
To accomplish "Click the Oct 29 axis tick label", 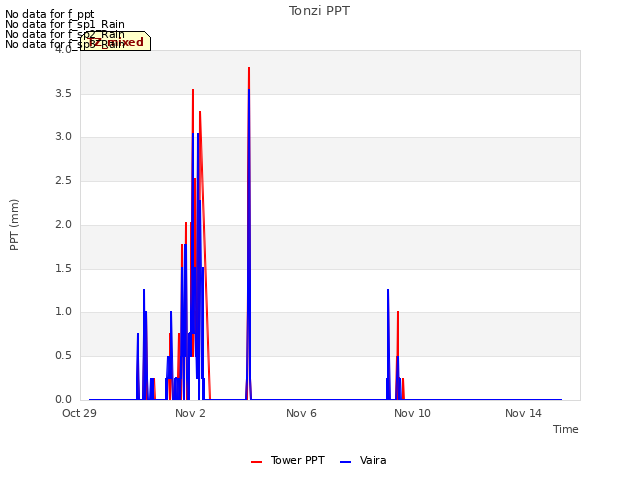I will pos(79,413).
